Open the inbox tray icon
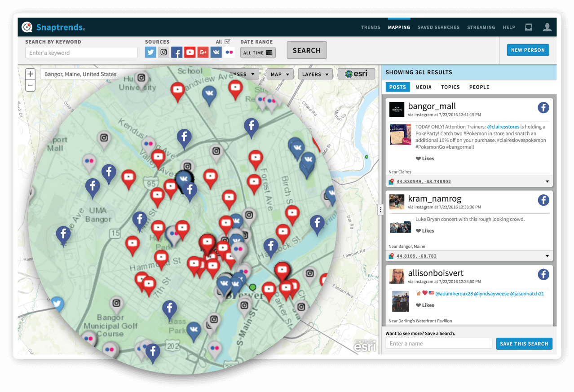The image size is (574, 392). coord(529,27)
